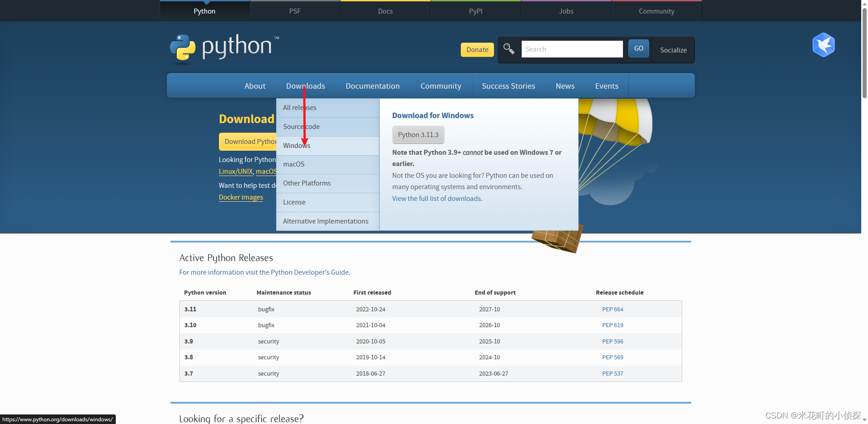868x424 pixels.
Task: Select Other Platforms in Downloads submenu
Action: pos(327,183)
